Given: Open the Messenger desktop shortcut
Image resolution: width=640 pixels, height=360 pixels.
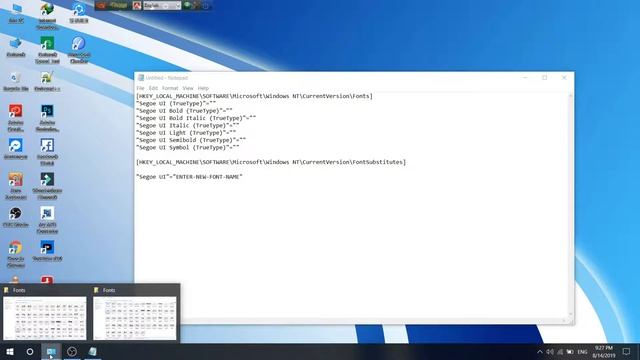Looking at the screenshot, I should tap(16, 149).
